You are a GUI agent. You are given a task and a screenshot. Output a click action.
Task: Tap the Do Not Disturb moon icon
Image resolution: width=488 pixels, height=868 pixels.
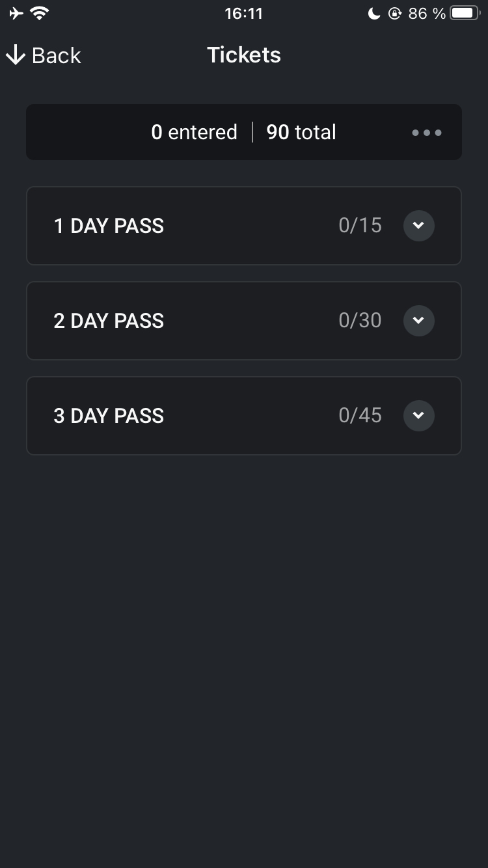pyautogui.click(x=374, y=13)
